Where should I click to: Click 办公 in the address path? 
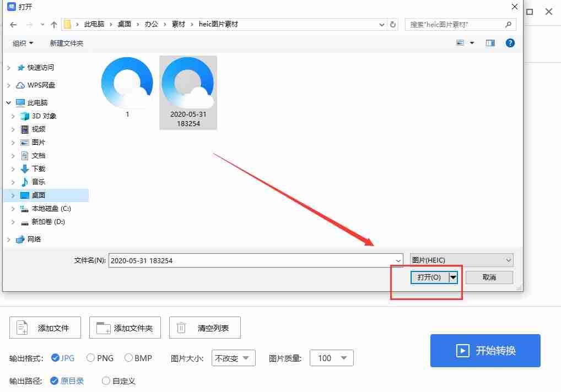pos(152,24)
